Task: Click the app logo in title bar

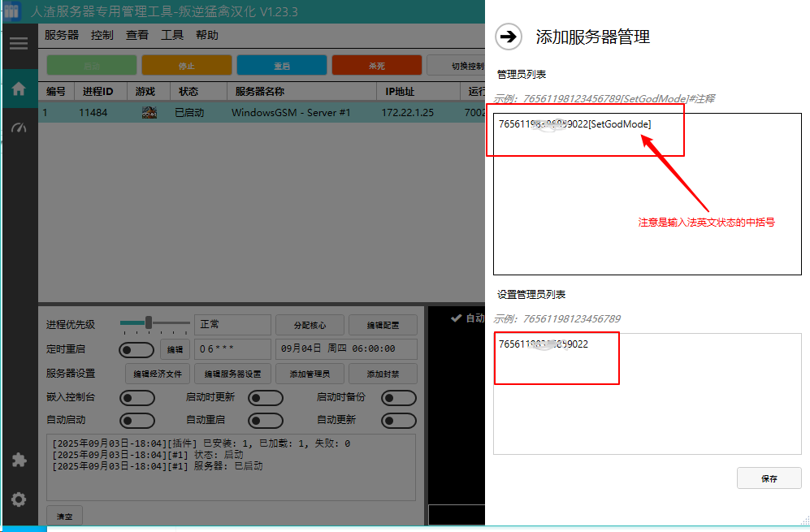Action: 11,11
